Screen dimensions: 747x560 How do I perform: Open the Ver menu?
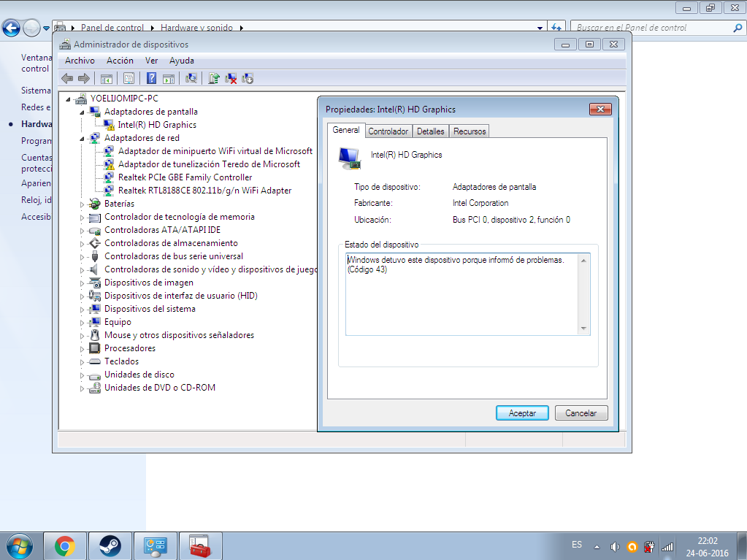151,61
